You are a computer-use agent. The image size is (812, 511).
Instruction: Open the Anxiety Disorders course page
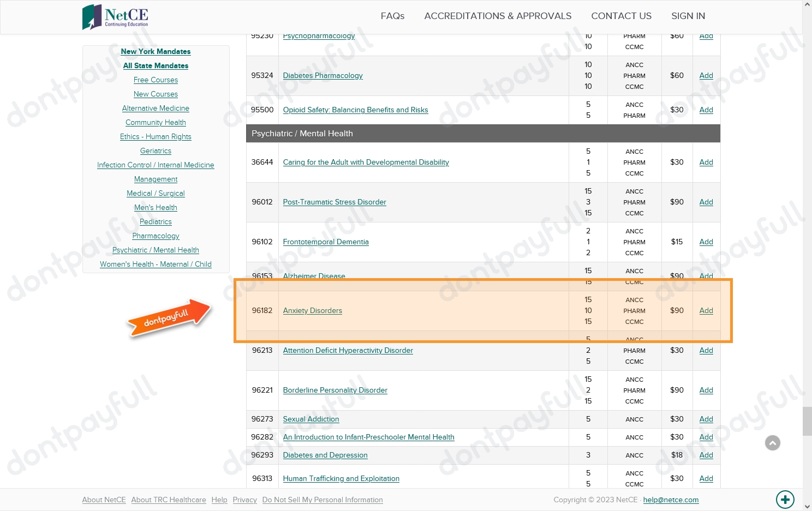tap(312, 310)
